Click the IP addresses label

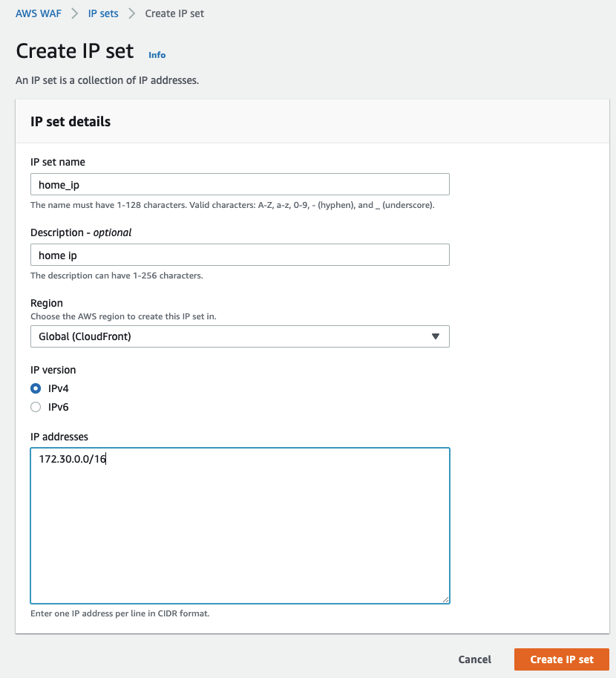[x=59, y=437]
